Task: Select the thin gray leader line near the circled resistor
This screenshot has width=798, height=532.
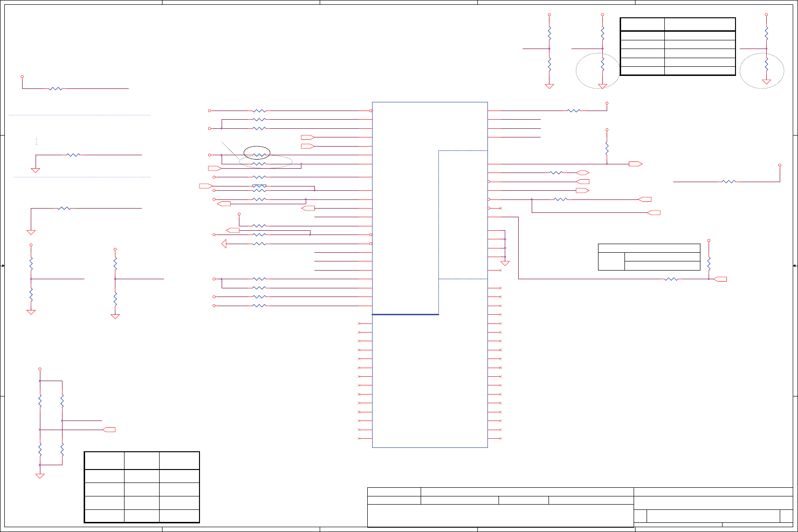Action: coord(231,151)
